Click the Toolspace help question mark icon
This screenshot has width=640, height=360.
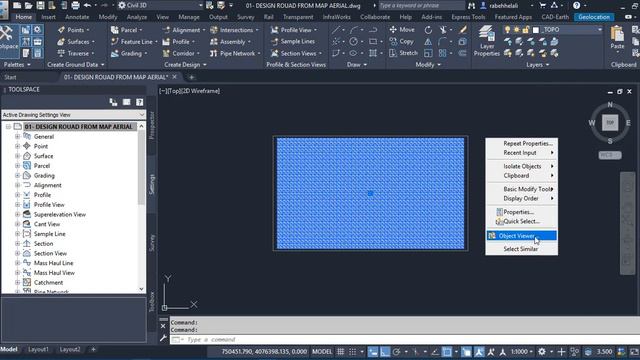[140, 102]
